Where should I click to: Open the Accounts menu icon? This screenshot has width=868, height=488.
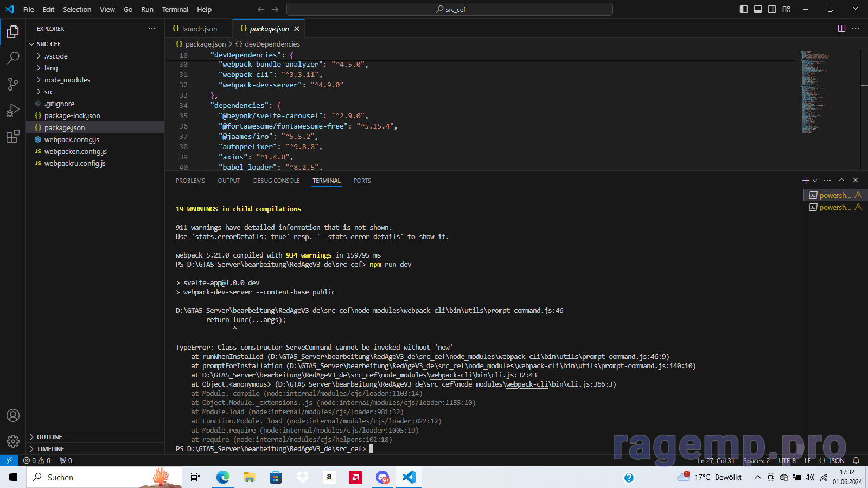pyautogui.click(x=13, y=416)
